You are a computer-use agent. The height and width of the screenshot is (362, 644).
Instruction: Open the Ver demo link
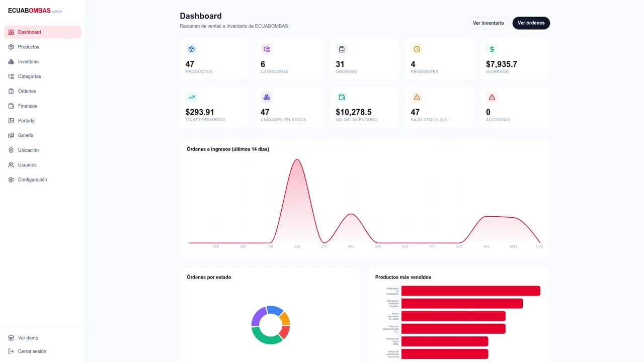43,338
